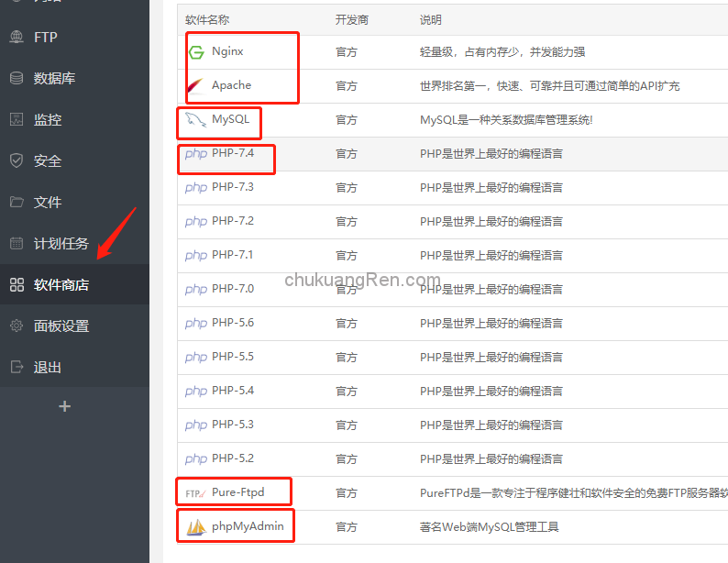This screenshot has width=728, height=563.
Task: Click the Nginx logo icon
Action: click(x=195, y=52)
